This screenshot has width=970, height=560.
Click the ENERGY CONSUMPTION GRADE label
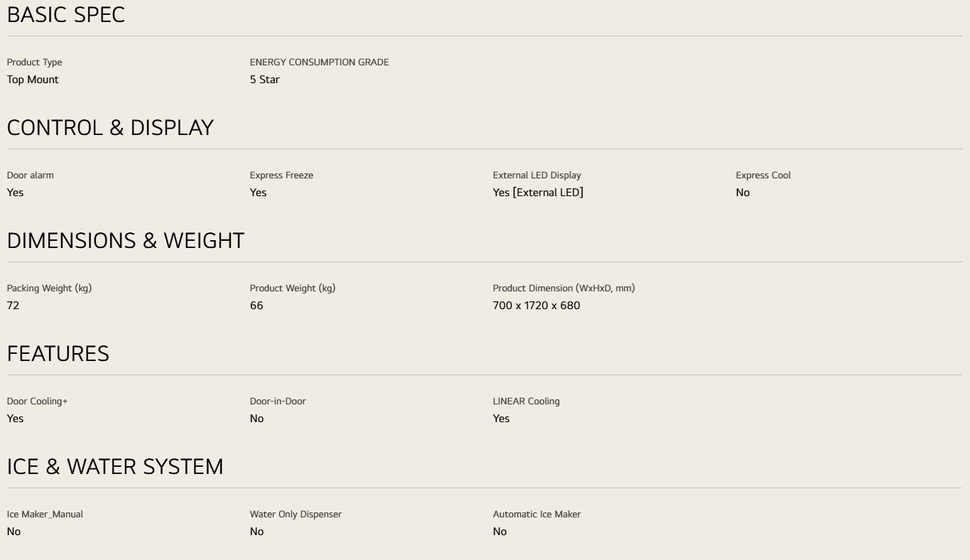tap(319, 63)
